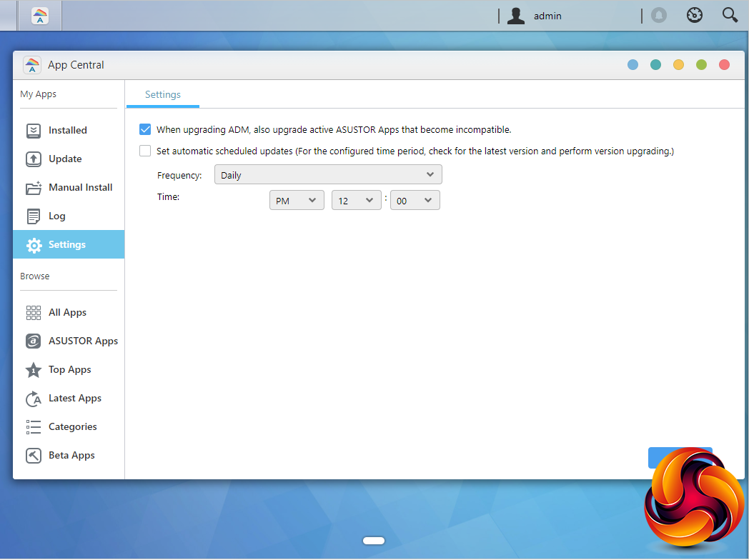Image resolution: width=749 pixels, height=560 pixels.
Task: Click the blue window control dot
Action: [633, 64]
